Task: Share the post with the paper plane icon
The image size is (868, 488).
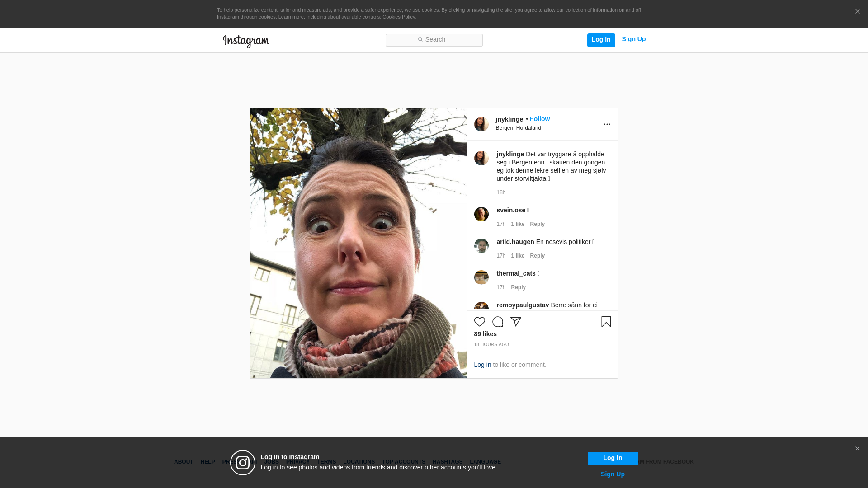Action: 515,321
